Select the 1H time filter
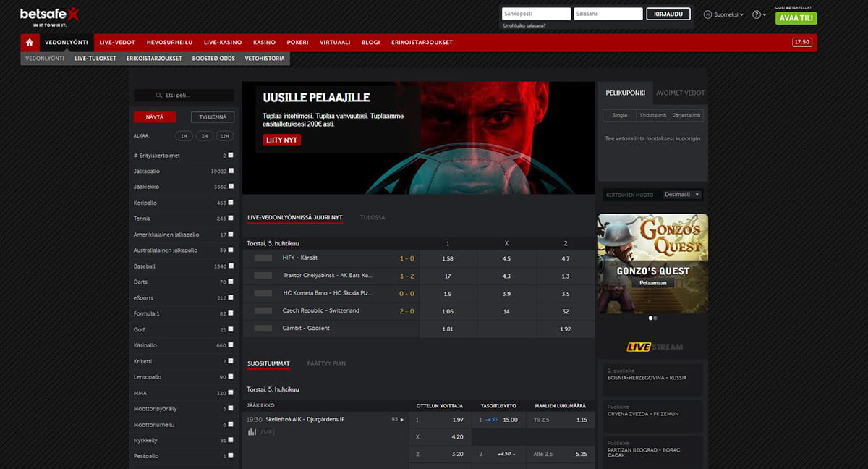The image size is (868, 469). [184, 136]
